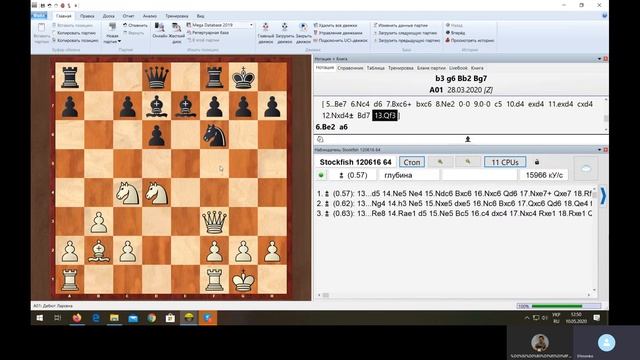Select the highlighted move 13.Qf3
The image size is (640, 360).
pyautogui.click(x=384, y=116)
